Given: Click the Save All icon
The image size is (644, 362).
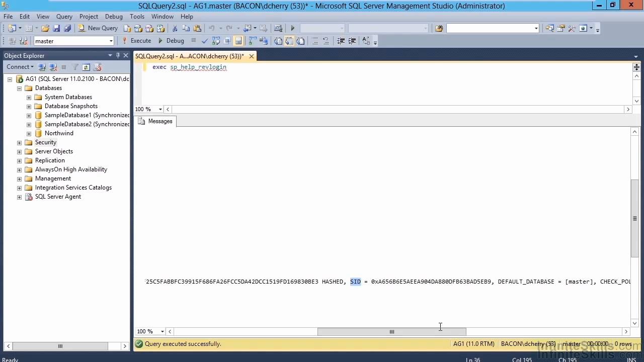Looking at the screenshot, I should [x=67, y=28].
